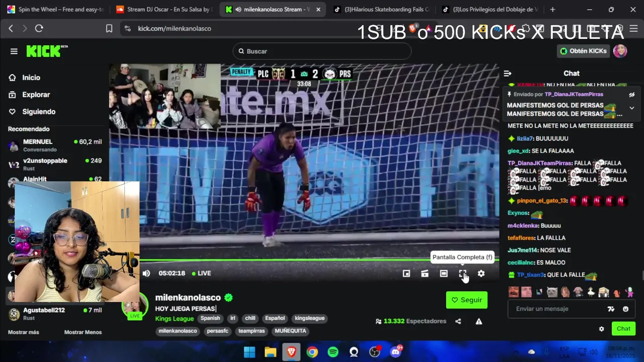Expand the pinned message chevron
The image size is (644, 362).
(x=632, y=108)
